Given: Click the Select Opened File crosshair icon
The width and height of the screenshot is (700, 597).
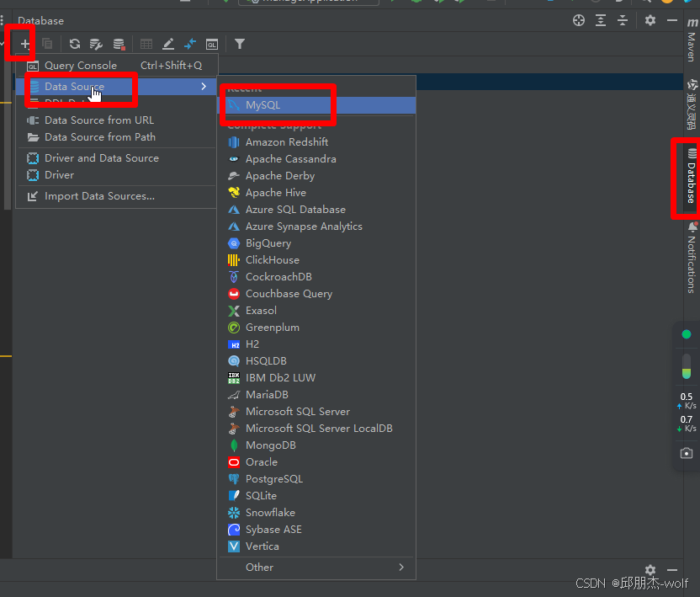Looking at the screenshot, I should [579, 20].
